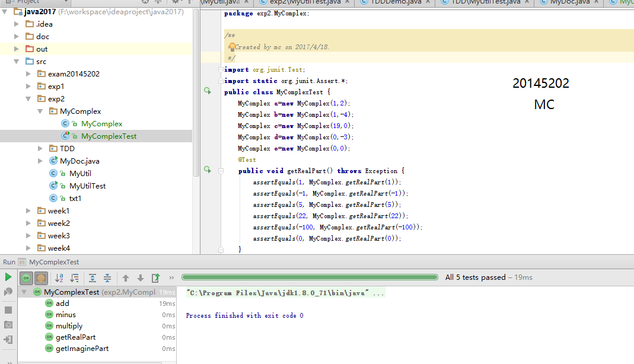The image size is (634, 364).
Task: Click the project tree vertical scrollbar
Action: click(196, 93)
